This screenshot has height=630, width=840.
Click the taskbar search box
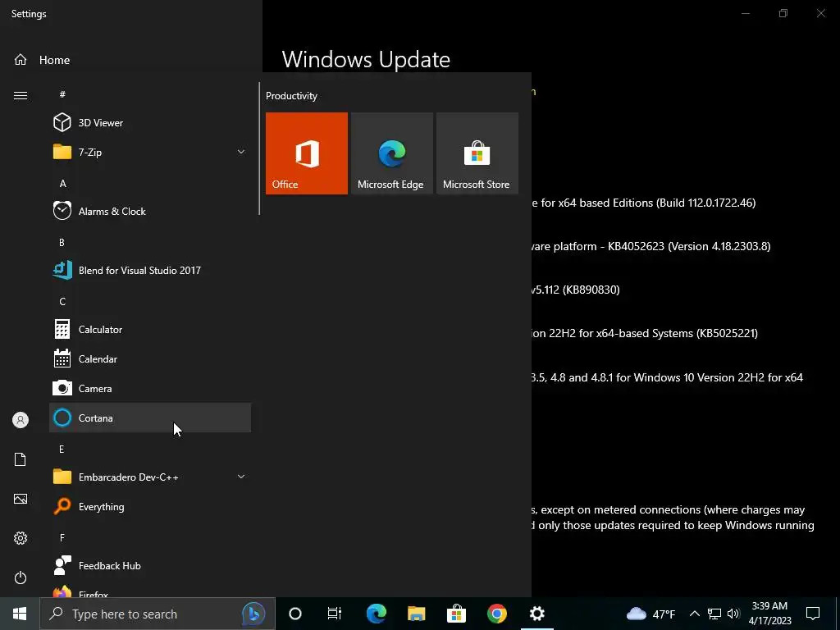(157, 614)
